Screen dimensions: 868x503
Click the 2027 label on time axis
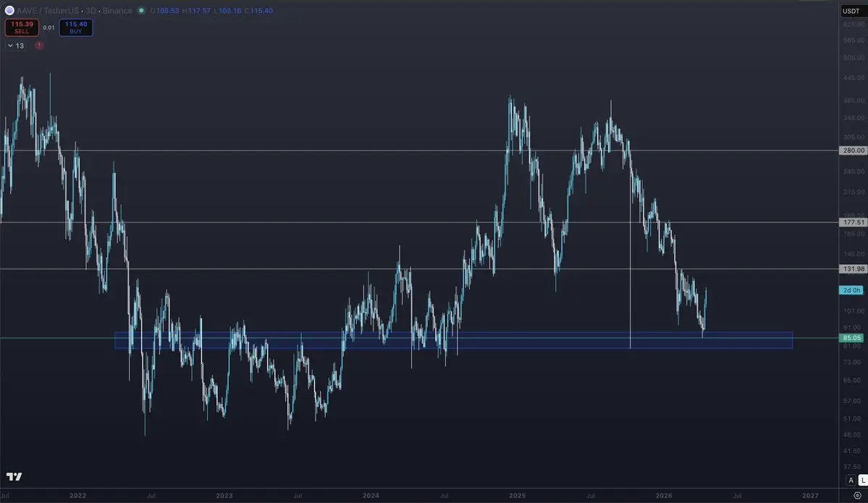click(810, 496)
